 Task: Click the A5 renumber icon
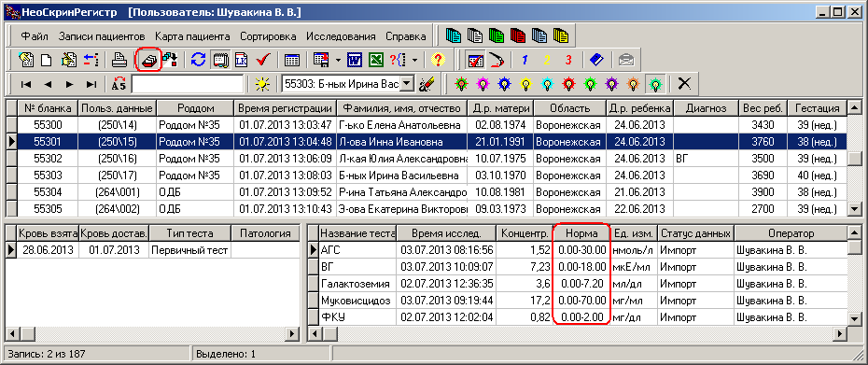click(119, 84)
